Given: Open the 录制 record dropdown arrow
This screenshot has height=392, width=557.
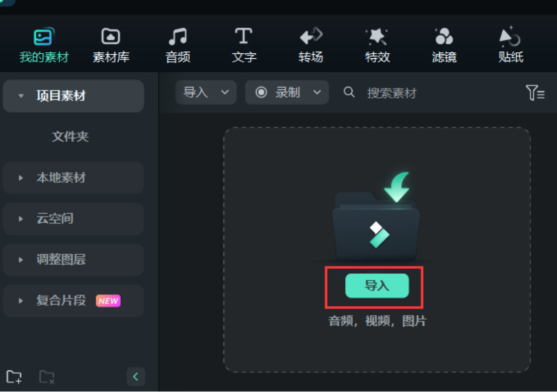Looking at the screenshot, I should pyautogui.click(x=317, y=92).
